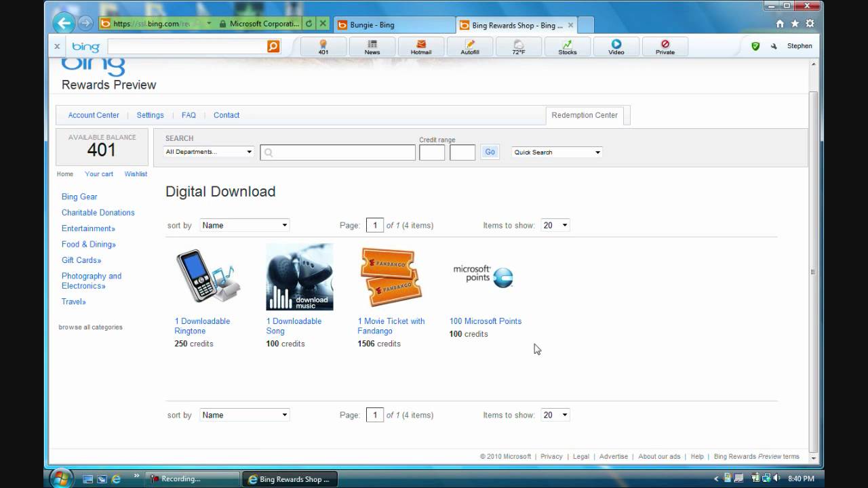Click the Windows Start orb
This screenshot has height=488, width=868.
(62, 478)
